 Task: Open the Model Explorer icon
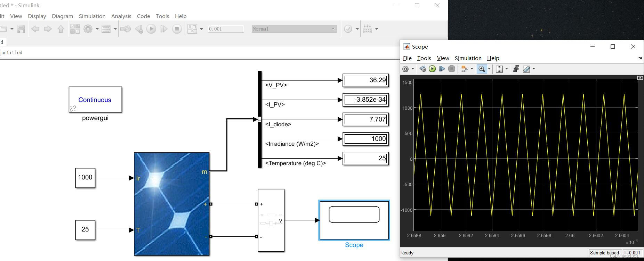[106, 29]
